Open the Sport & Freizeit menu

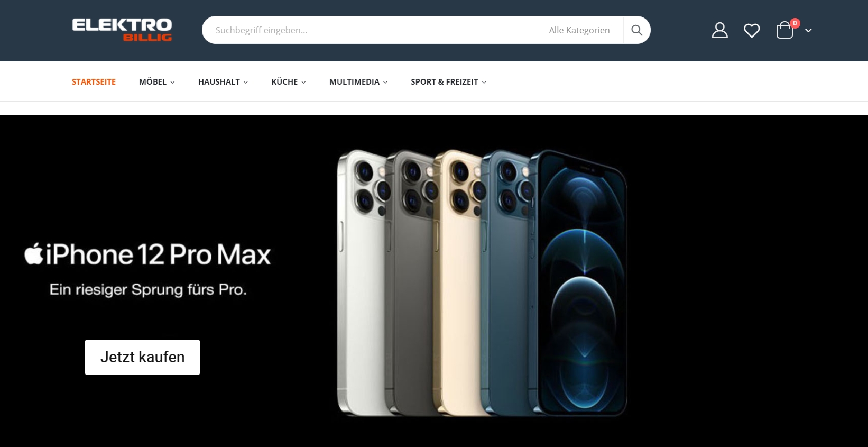(449, 81)
